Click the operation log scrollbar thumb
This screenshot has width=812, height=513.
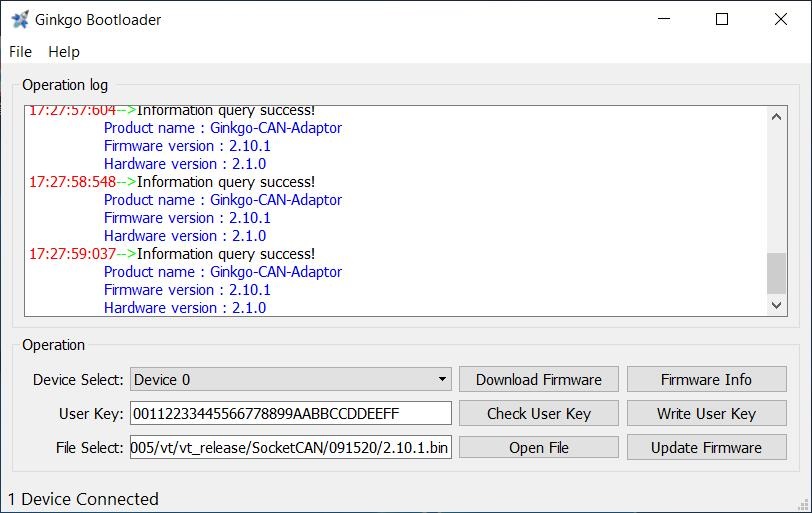pyautogui.click(x=776, y=273)
